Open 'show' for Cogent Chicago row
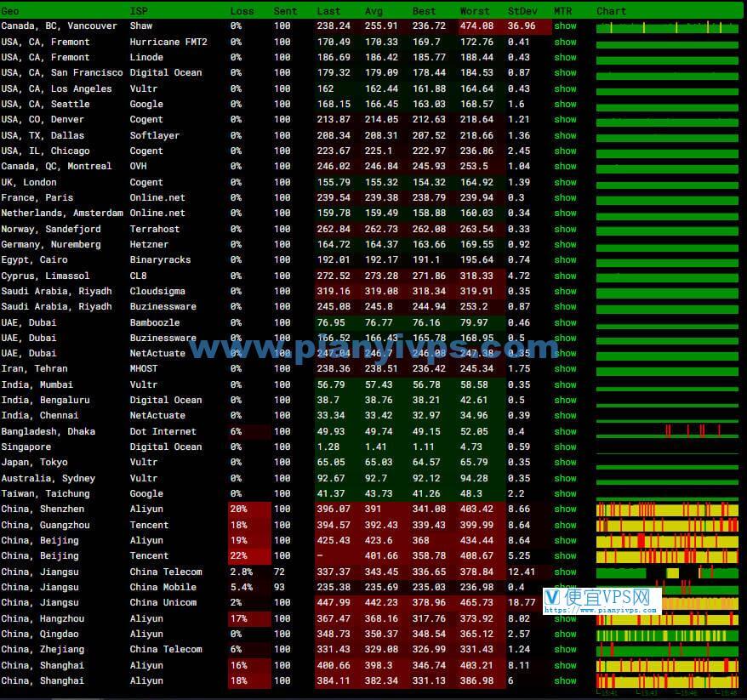The width and height of the screenshot is (747, 700). pos(565,151)
